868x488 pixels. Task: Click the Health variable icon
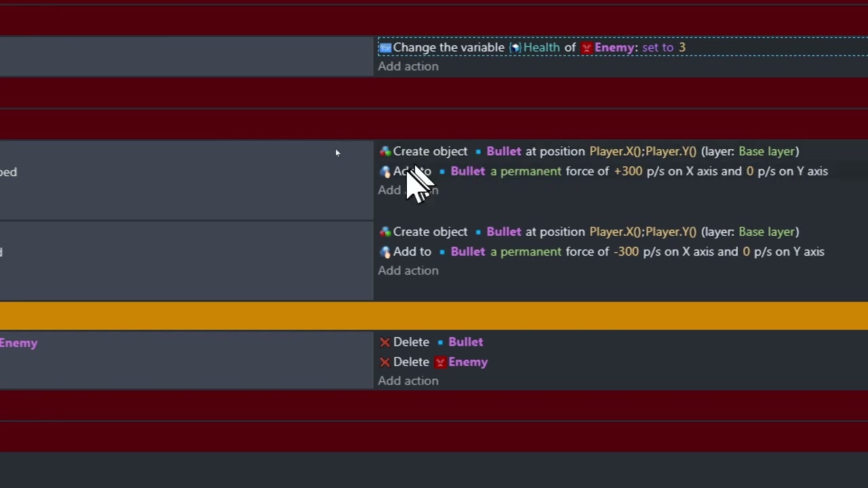tap(515, 47)
